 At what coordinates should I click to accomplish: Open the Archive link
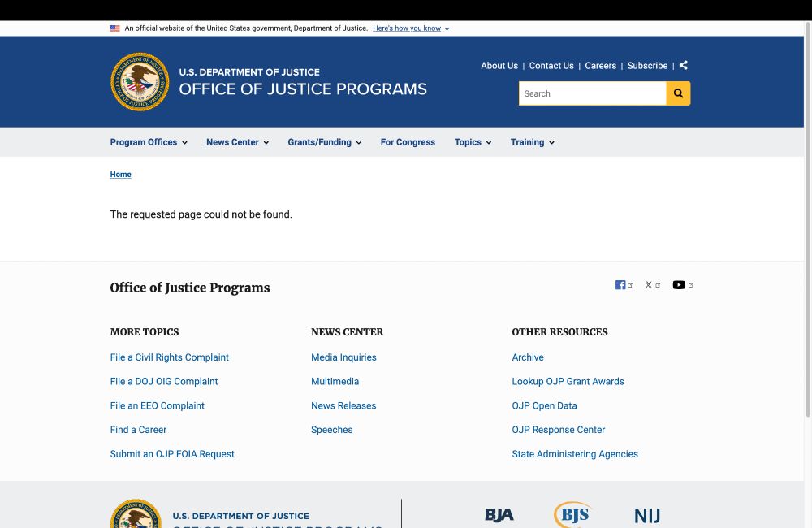click(528, 357)
